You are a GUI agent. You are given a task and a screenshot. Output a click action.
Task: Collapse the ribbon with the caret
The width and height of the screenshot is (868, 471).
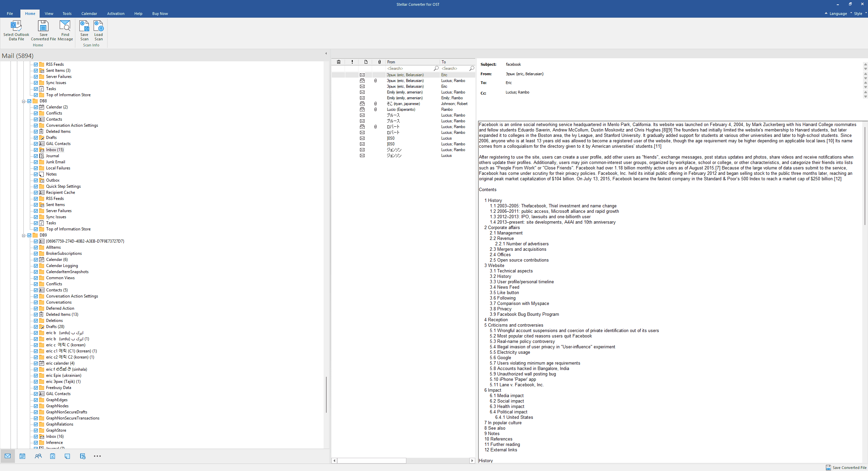point(826,13)
